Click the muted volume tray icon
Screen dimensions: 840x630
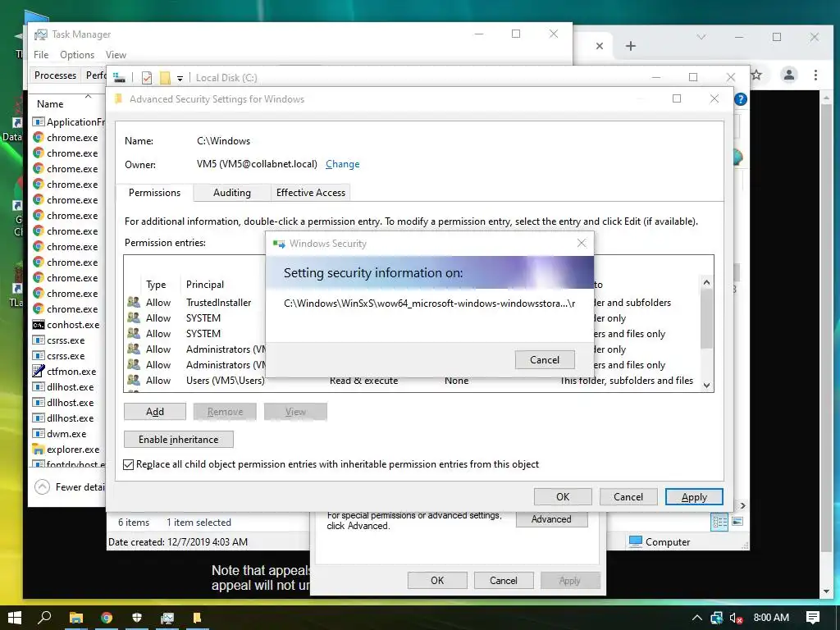click(736, 618)
